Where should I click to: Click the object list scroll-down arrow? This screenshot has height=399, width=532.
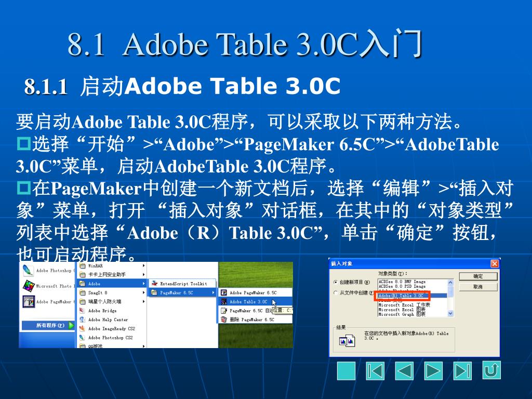tap(450, 314)
